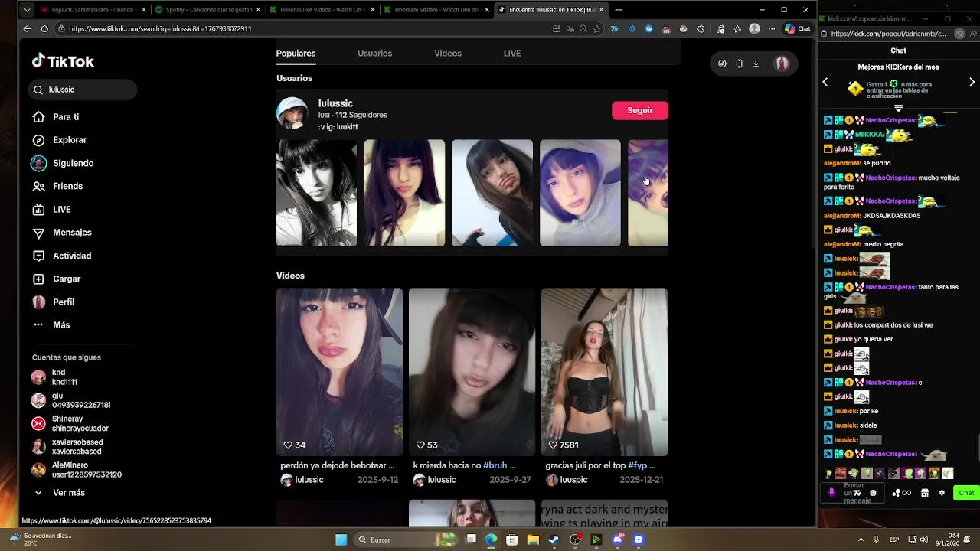The image size is (980, 551).
Task: Open browser settings three-dot menu
Action: (772, 28)
